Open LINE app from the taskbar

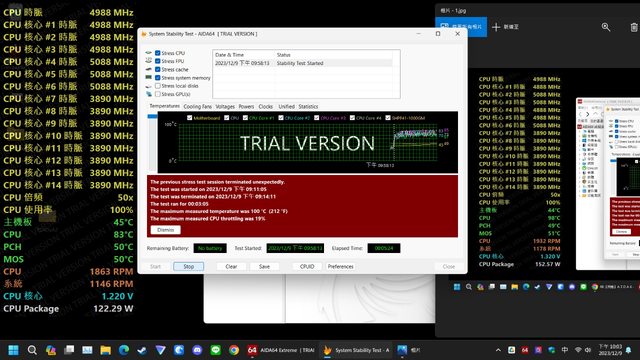[x=216, y=350]
